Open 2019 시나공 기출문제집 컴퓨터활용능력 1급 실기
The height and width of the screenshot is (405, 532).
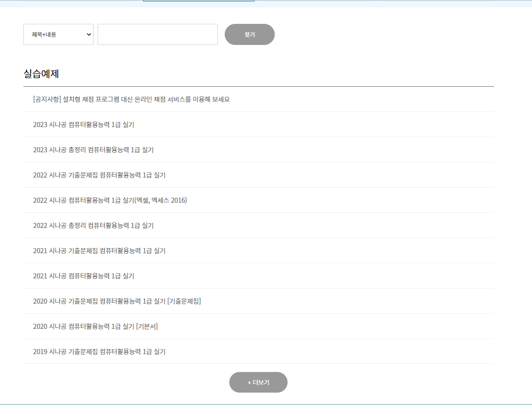(99, 352)
